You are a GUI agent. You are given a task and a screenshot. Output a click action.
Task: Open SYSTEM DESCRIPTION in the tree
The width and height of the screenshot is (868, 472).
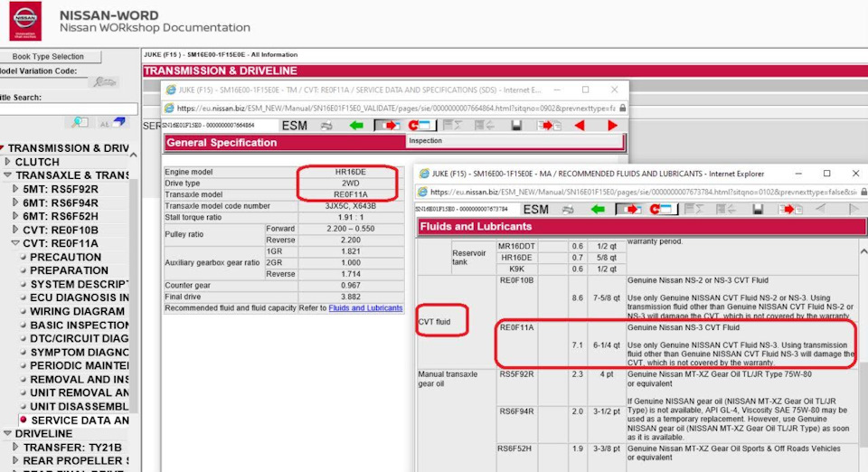click(80, 285)
